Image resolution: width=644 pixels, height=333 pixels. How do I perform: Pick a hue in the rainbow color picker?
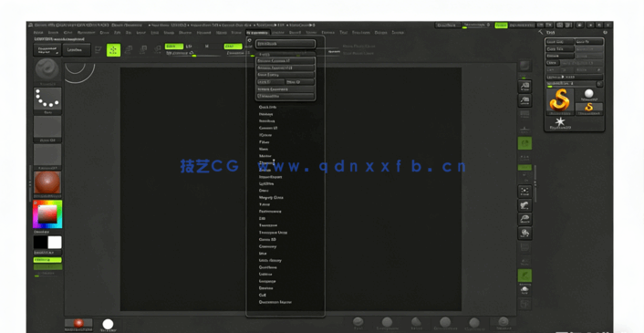[47, 213]
